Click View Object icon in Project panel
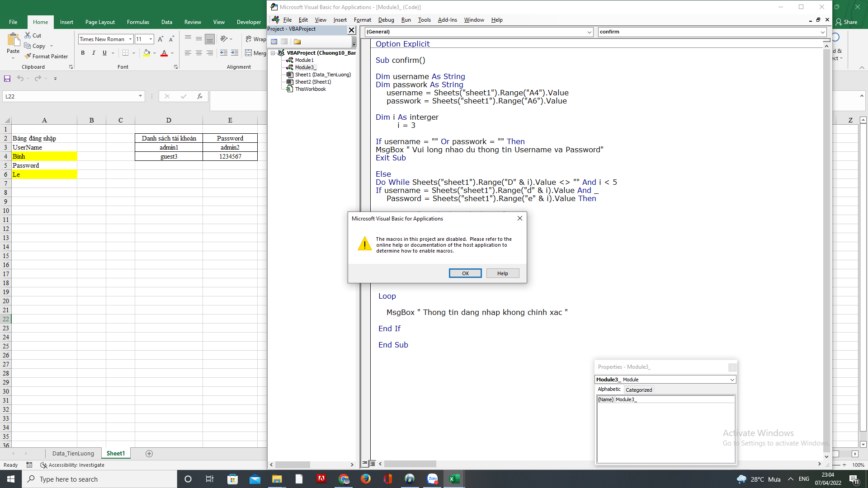Screen dimensions: 868x488 pos(284,42)
